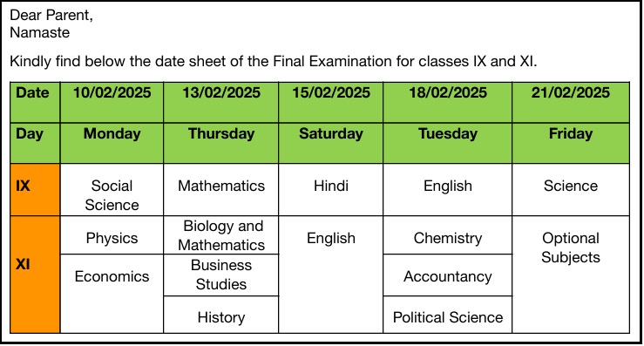Select the Monday day cell
This screenshot has width=644, height=346.
[x=112, y=143]
